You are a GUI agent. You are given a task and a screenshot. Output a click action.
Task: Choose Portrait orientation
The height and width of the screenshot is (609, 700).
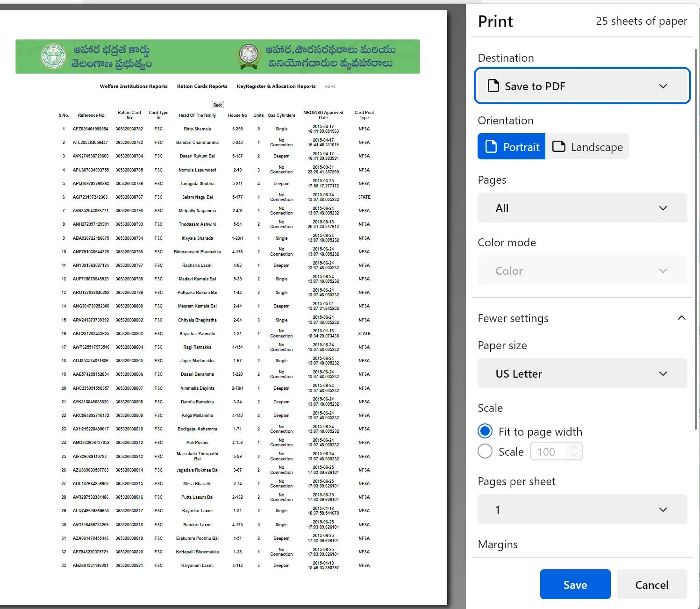point(511,146)
